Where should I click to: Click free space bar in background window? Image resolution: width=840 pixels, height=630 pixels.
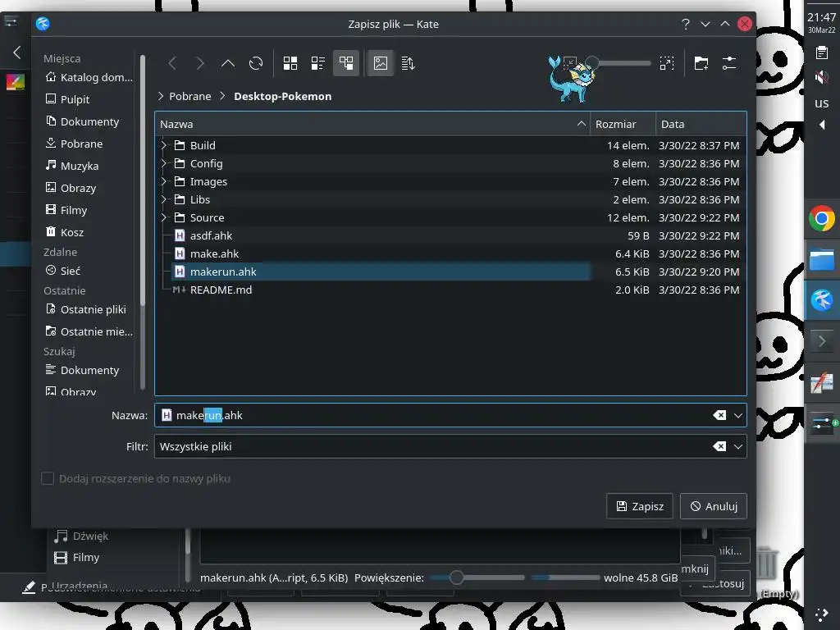564,577
